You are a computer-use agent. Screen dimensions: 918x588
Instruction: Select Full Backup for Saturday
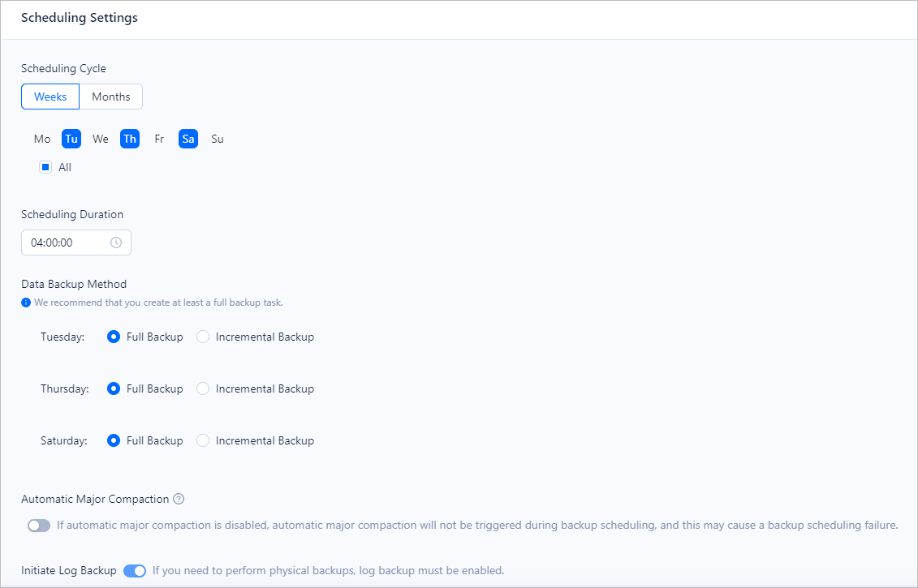click(x=114, y=440)
